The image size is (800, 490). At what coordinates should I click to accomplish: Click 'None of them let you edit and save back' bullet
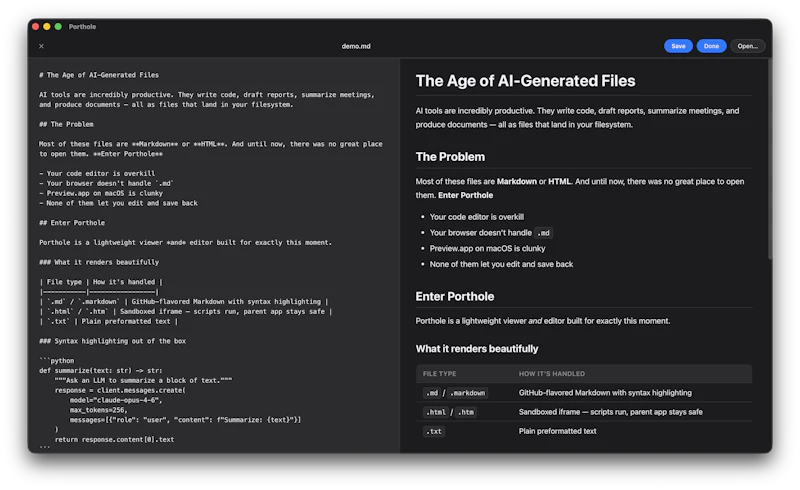pyautogui.click(x=501, y=264)
